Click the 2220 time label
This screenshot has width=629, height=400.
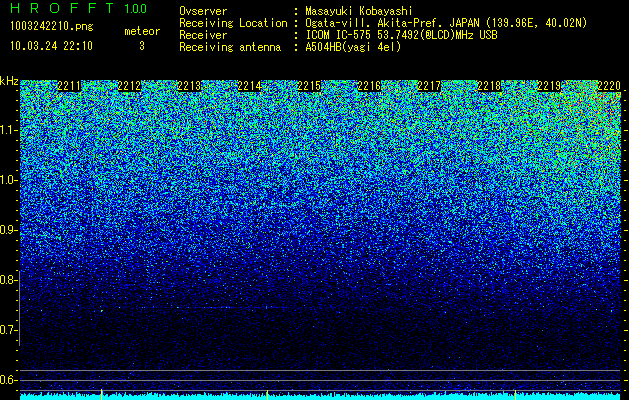[x=609, y=86]
